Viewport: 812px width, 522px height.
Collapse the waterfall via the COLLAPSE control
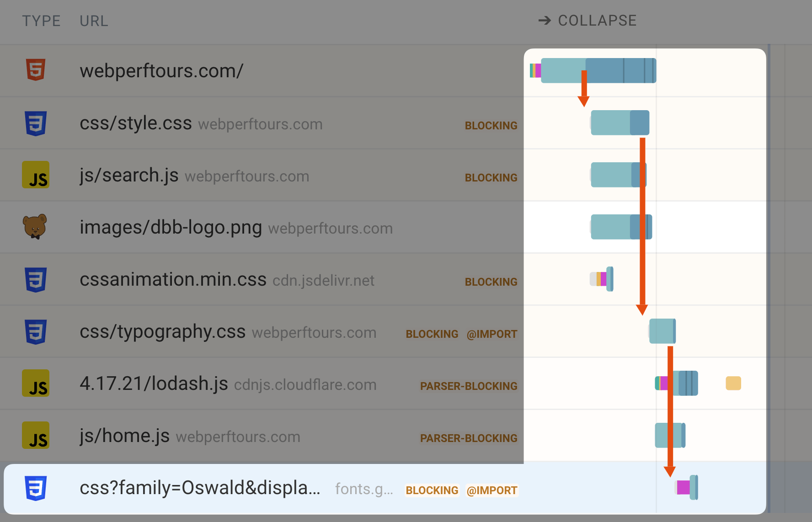[x=596, y=21]
